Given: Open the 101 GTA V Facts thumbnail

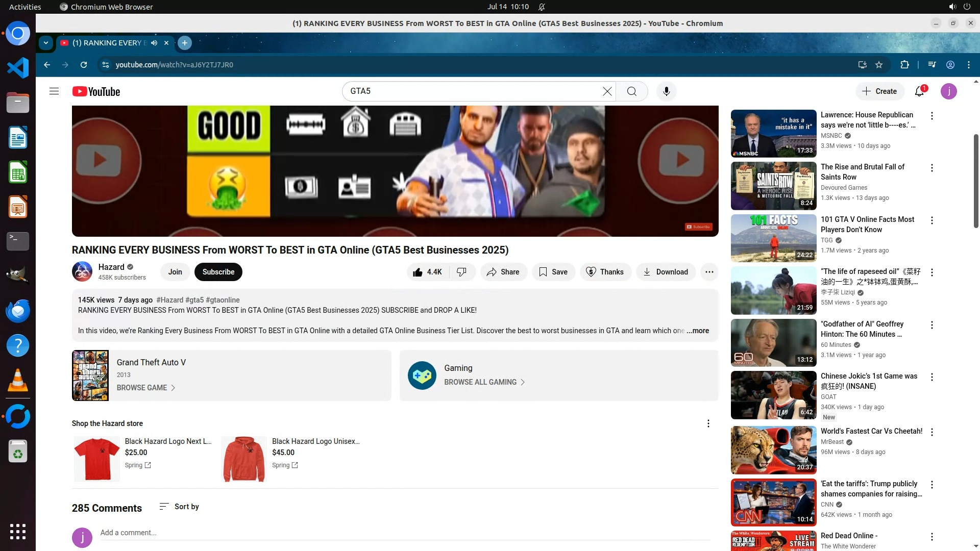Looking at the screenshot, I should click(773, 238).
